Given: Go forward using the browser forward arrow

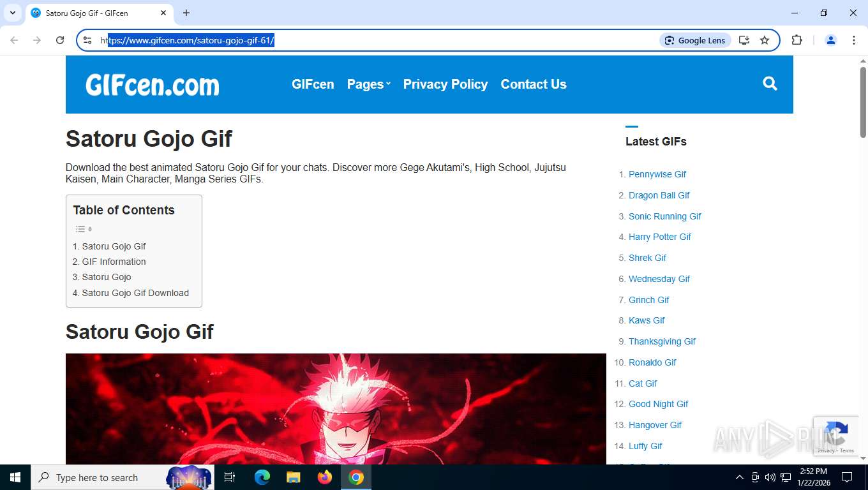Looking at the screenshot, I should [x=37, y=40].
